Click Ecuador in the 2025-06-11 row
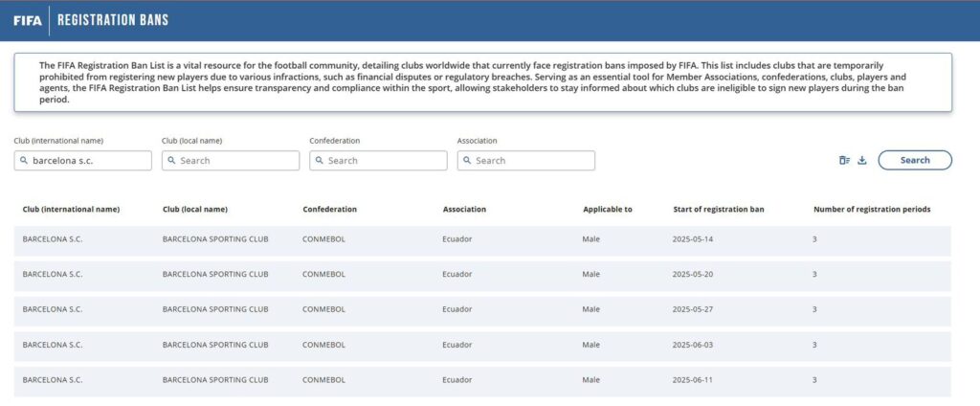 coord(457,380)
